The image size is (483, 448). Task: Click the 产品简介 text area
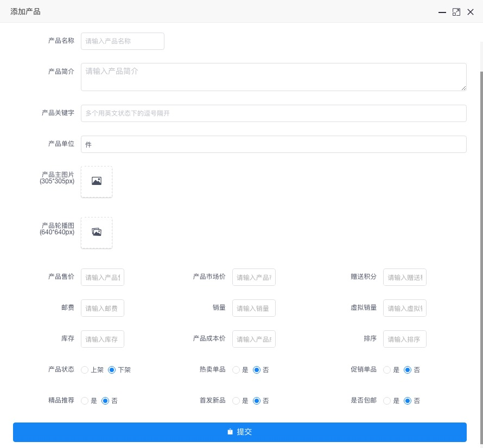pyautogui.click(x=274, y=76)
